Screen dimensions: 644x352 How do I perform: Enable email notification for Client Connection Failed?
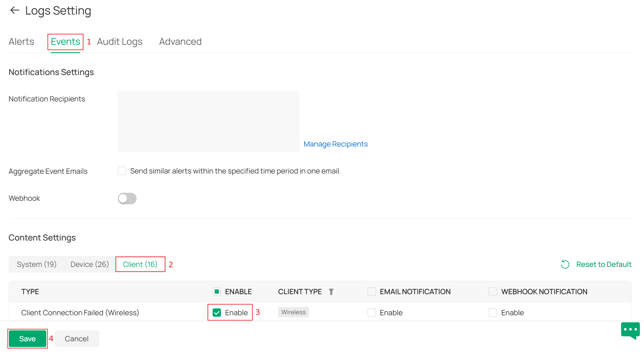pyautogui.click(x=372, y=313)
